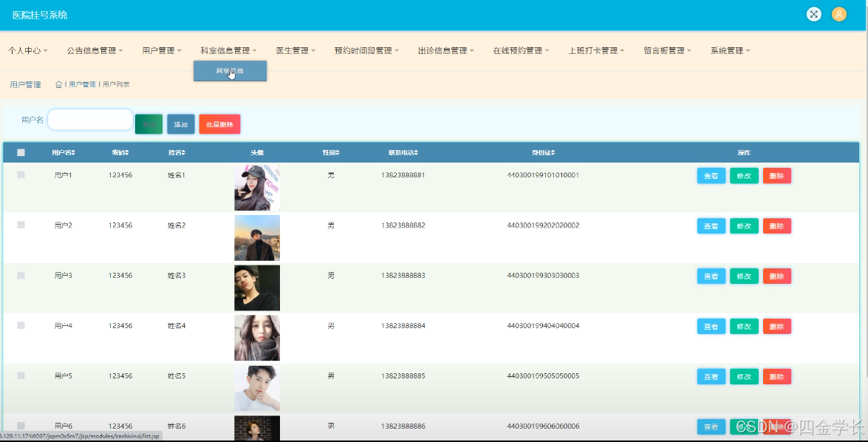Check the checkbox for 用户4 row
The height and width of the screenshot is (442, 868).
click(21, 325)
